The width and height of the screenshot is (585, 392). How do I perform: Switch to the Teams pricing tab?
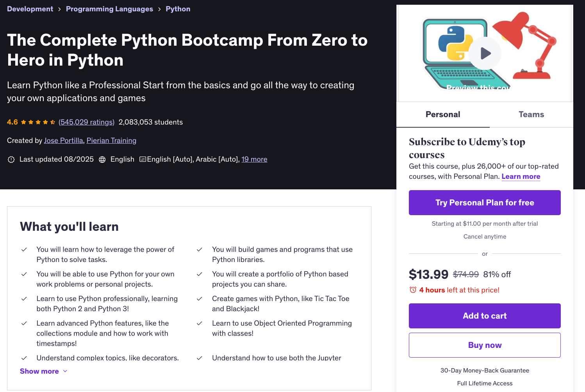531,114
